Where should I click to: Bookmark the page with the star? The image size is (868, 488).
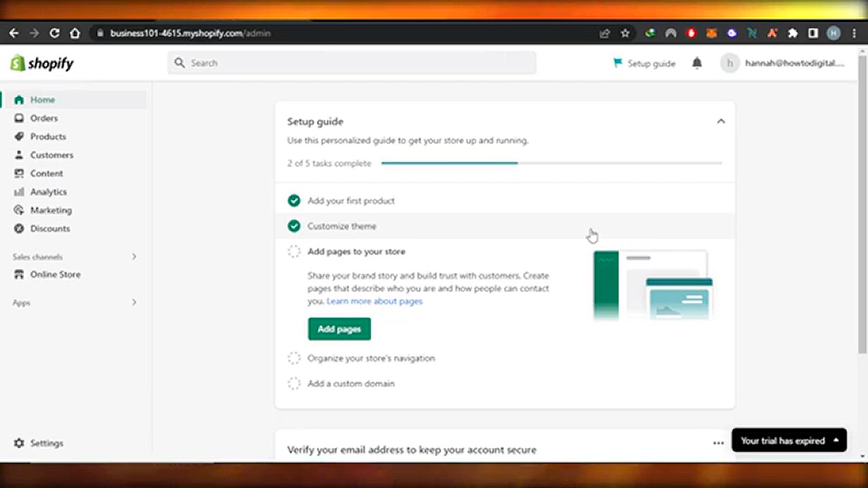coord(625,33)
